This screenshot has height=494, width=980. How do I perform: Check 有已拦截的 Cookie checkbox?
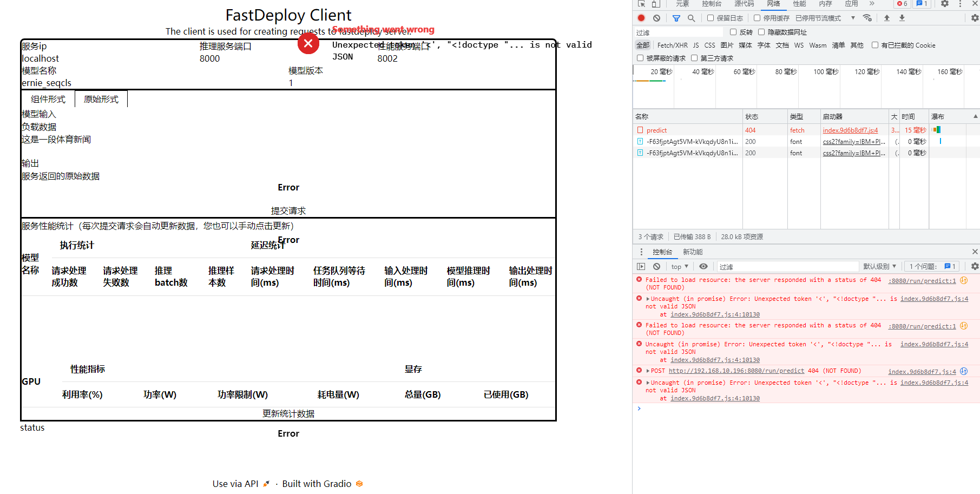[874, 45]
